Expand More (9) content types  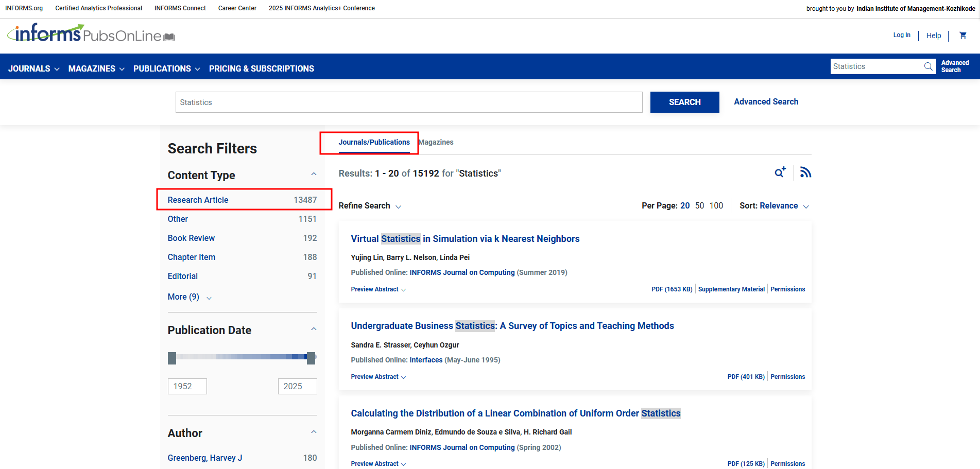coord(189,297)
